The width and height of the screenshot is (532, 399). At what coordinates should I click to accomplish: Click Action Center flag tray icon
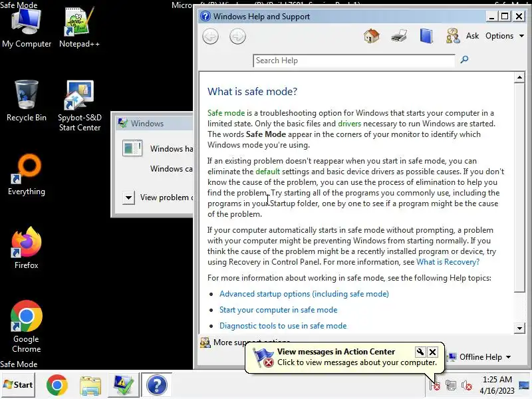435,386
